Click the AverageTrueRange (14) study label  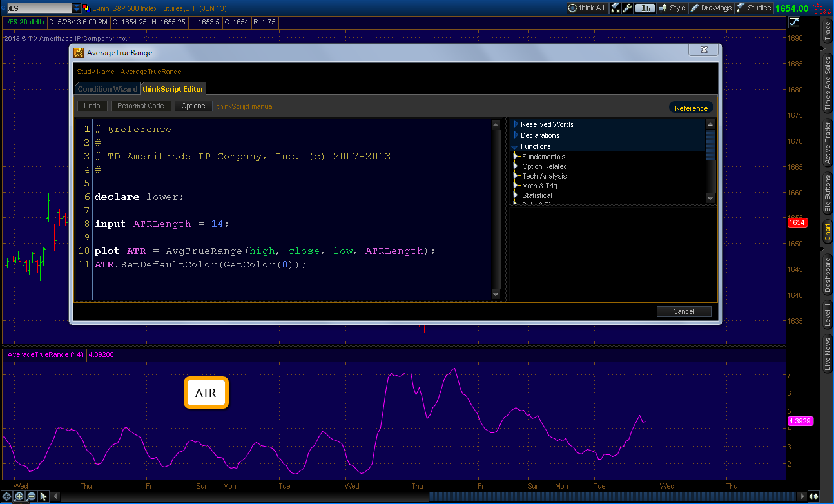(x=45, y=354)
